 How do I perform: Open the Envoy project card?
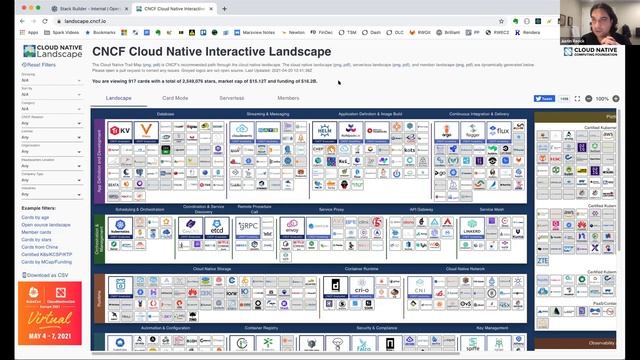point(292,228)
